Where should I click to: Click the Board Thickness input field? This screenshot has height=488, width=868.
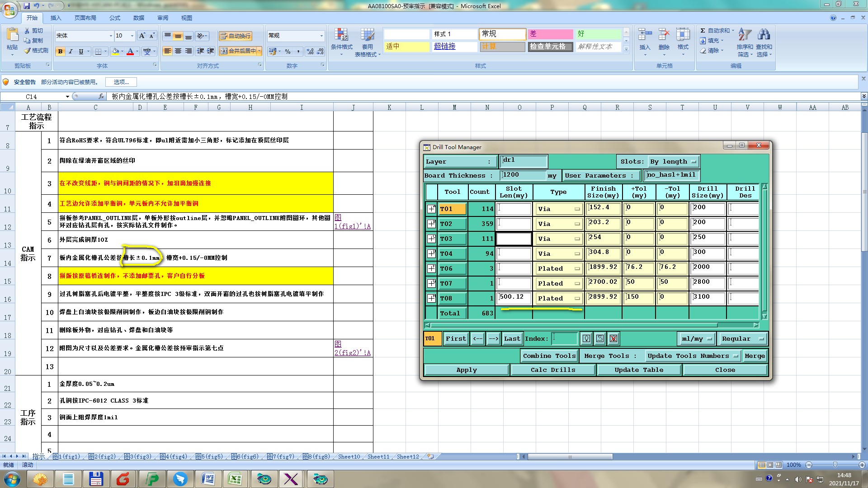tap(523, 175)
